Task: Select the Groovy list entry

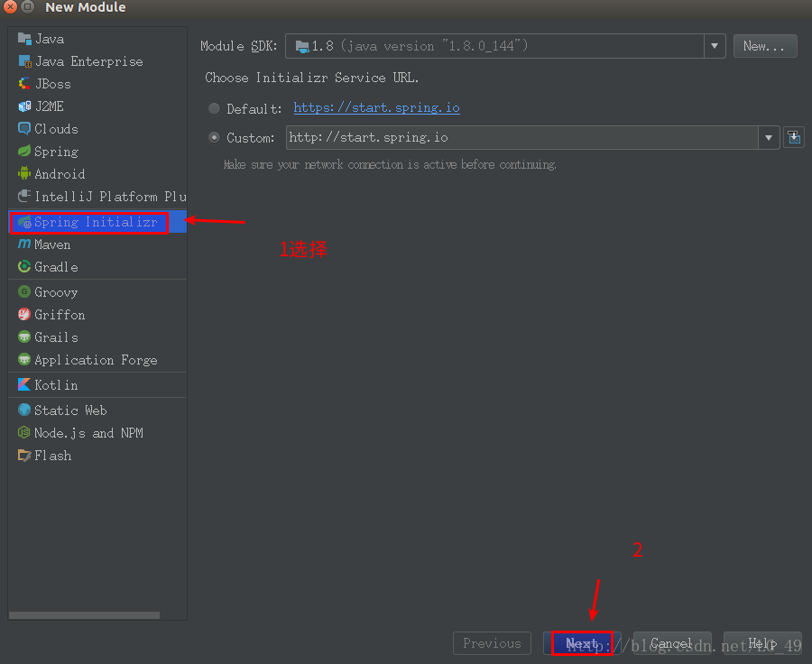Action: point(97,291)
